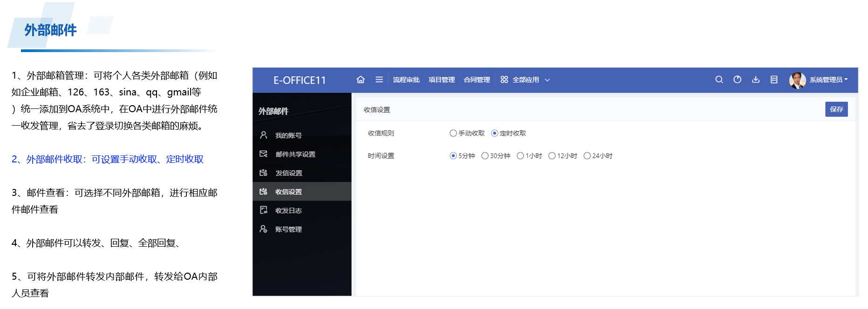
Task: Click the search magnifier icon
Action: [x=719, y=80]
